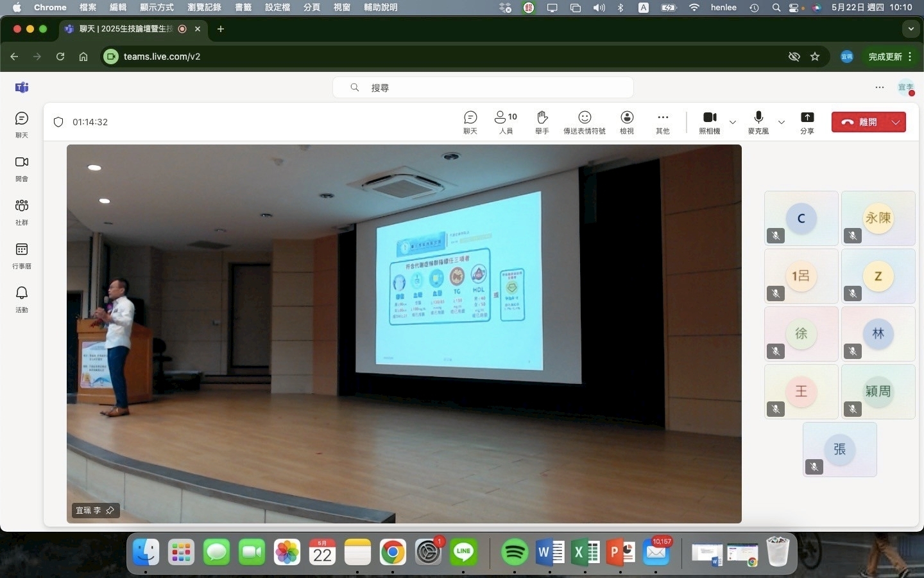
Task: Open the 書籤 menu in menu bar
Action: (x=243, y=7)
